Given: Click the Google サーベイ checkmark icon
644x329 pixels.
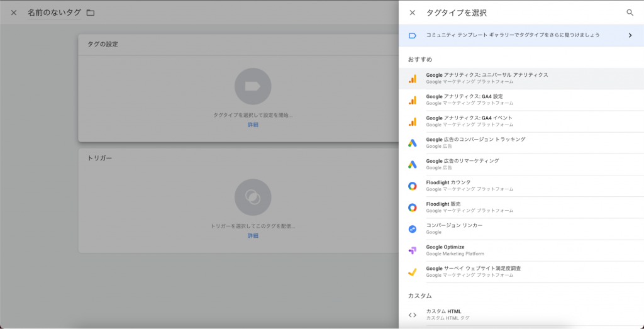Looking at the screenshot, I should pos(413,272).
